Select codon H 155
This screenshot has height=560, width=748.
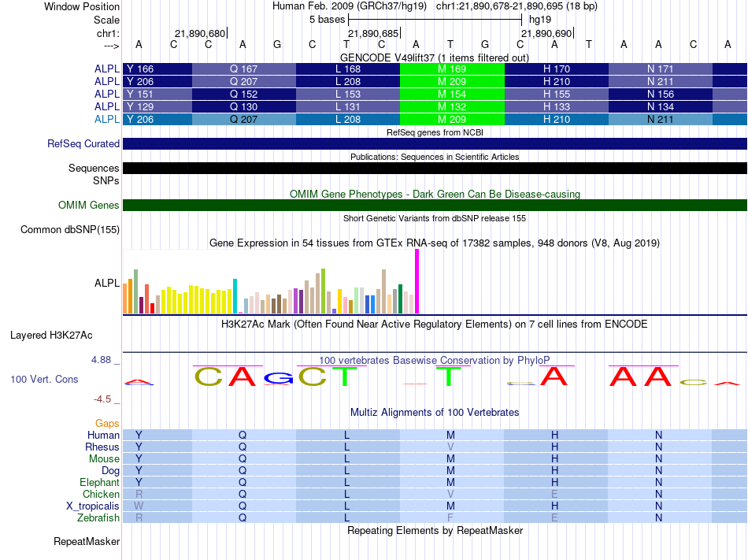556,94
